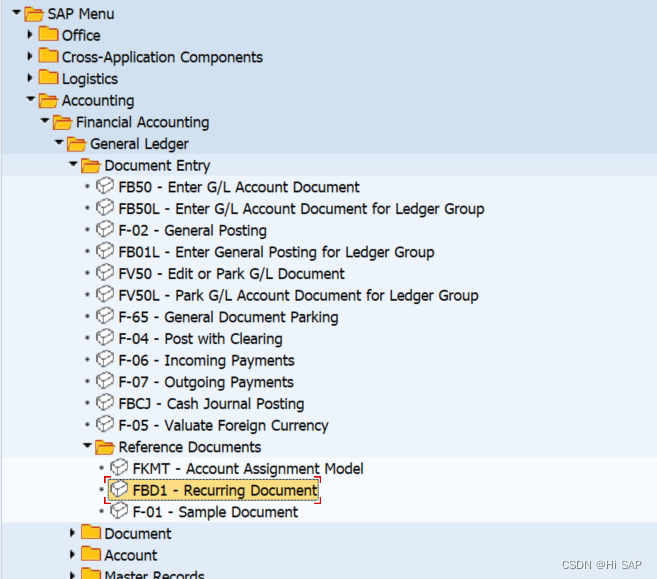Expand the Logistics folder arrow
The height and width of the screenshot is (579, 657).
tap(30, 78)
